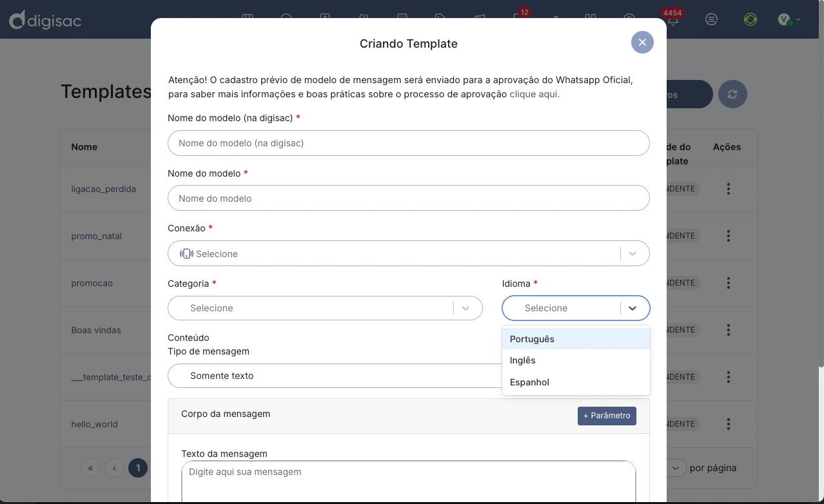Open the lines list icon in top bar
Image resolution: width=824 pixels, height=504 pixels.
tap(711, 19)
